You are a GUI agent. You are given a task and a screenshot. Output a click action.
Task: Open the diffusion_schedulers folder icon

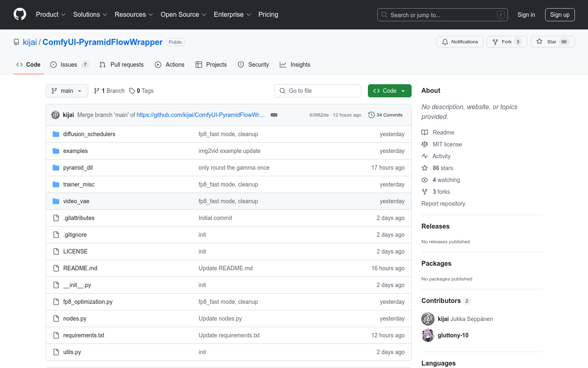pos(56,134)
